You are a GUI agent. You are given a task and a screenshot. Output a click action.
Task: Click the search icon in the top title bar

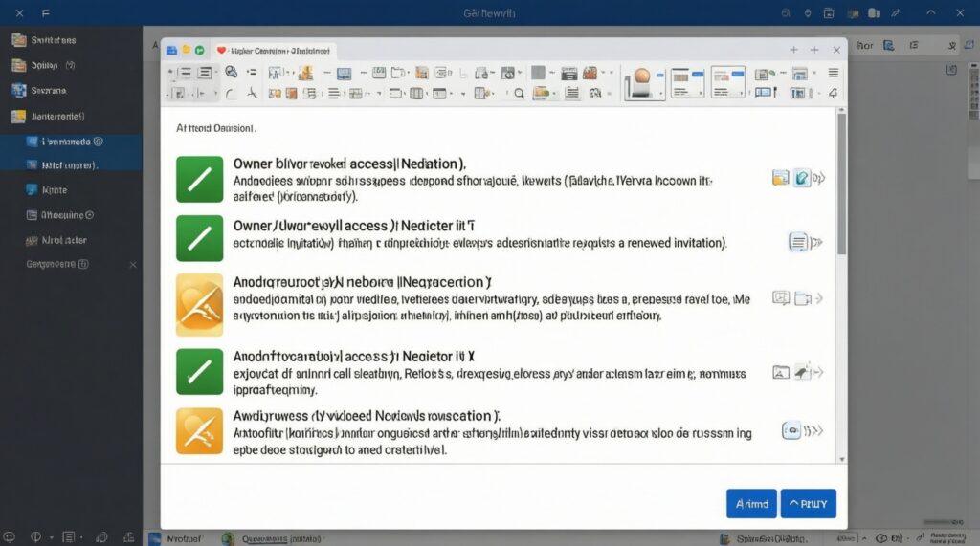(x=786, y=12)
